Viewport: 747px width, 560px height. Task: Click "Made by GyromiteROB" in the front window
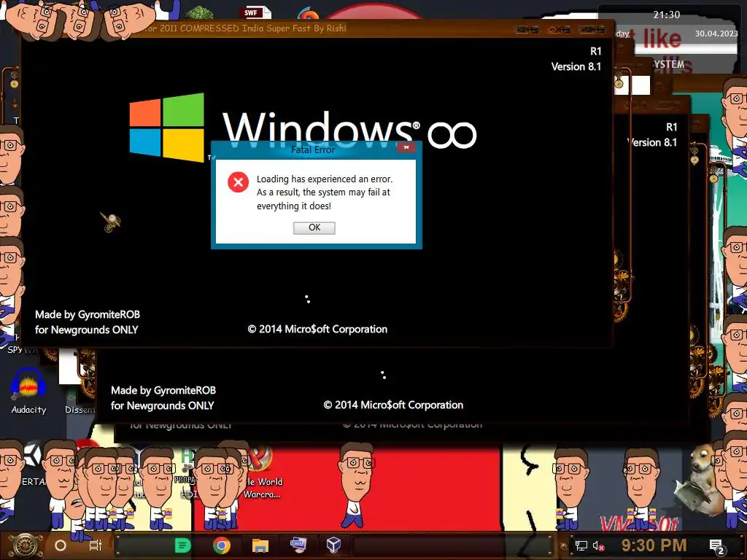pos(88,315)
